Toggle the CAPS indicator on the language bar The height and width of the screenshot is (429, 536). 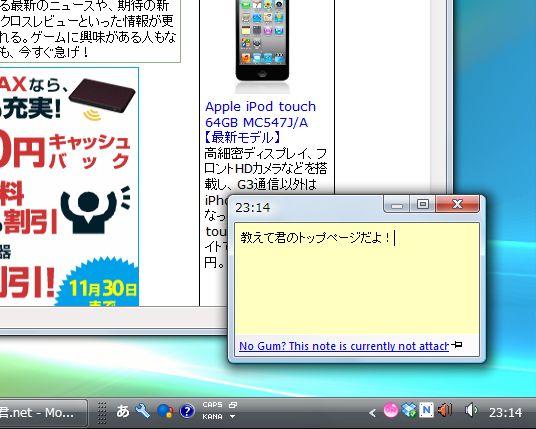click(212, 405)
